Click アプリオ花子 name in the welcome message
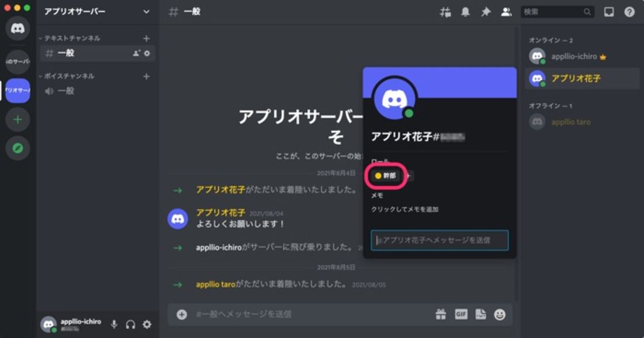 click(x=221, y=190)
